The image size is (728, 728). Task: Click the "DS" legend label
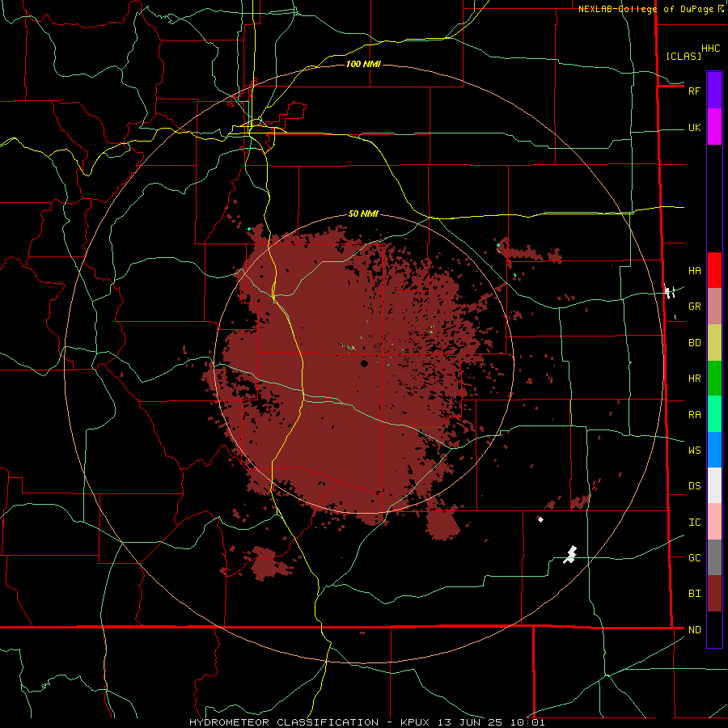coord(694,486)
